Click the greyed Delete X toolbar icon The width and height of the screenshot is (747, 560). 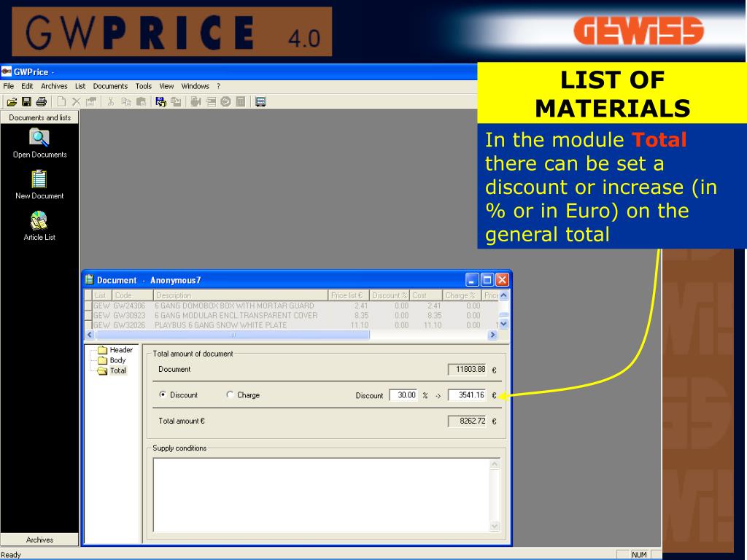pos(76,101)
